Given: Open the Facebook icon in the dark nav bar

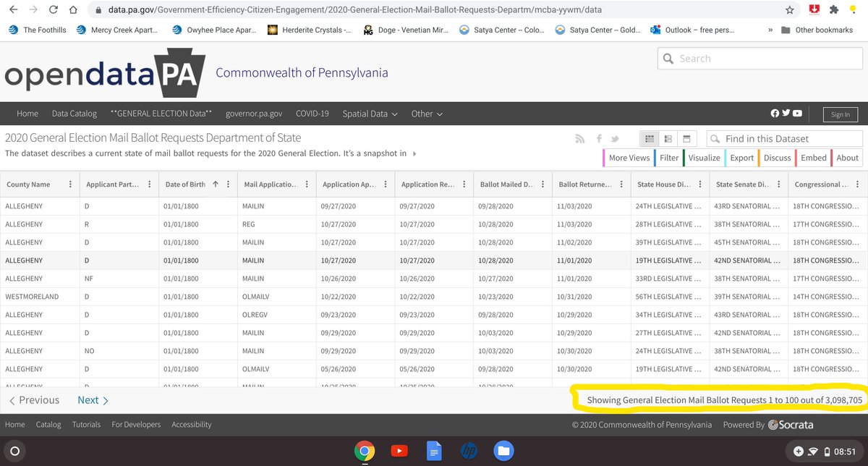Looking at the screenshot, I should 775,114.
